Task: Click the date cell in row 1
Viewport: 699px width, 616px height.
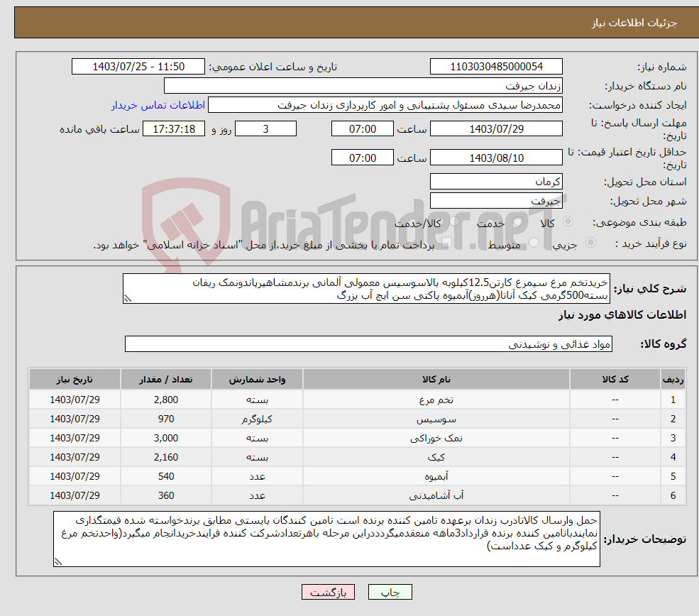Action: pyautogui.click(x=75, y=400)
